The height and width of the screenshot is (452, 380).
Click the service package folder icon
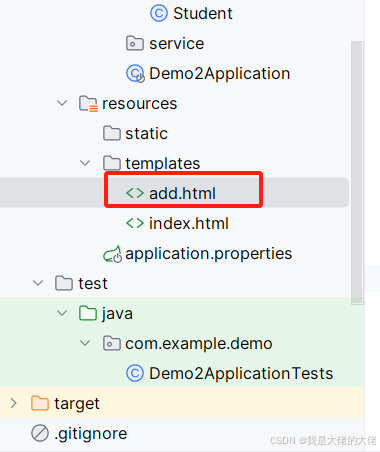[x=135, y=43]
